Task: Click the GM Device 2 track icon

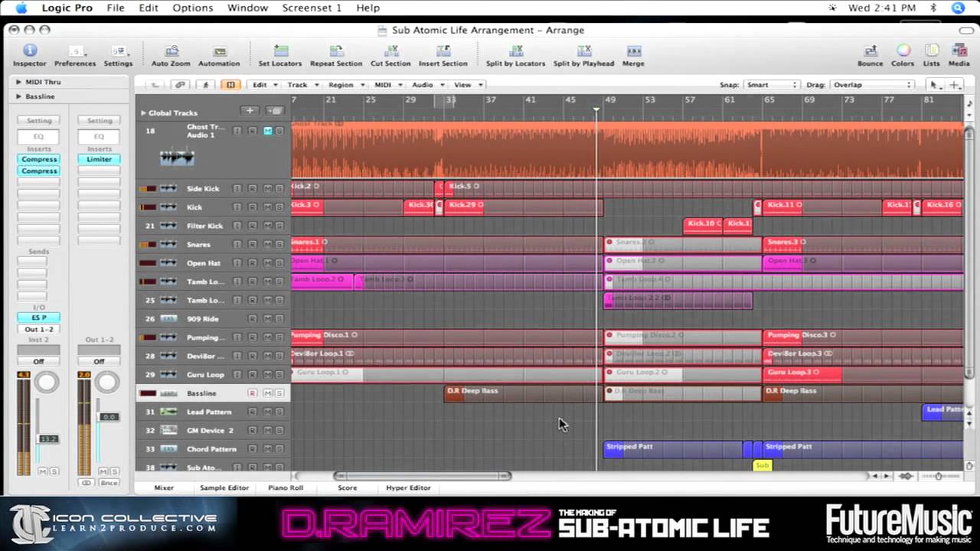Action: (168, 430)
